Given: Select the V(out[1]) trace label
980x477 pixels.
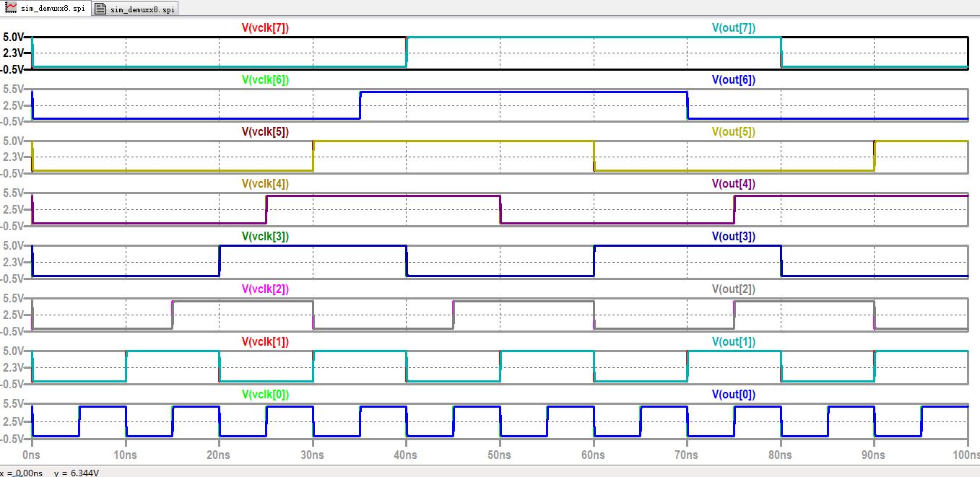Looking at the screenshot, I should pyautogui.click(x=734, y=341).
